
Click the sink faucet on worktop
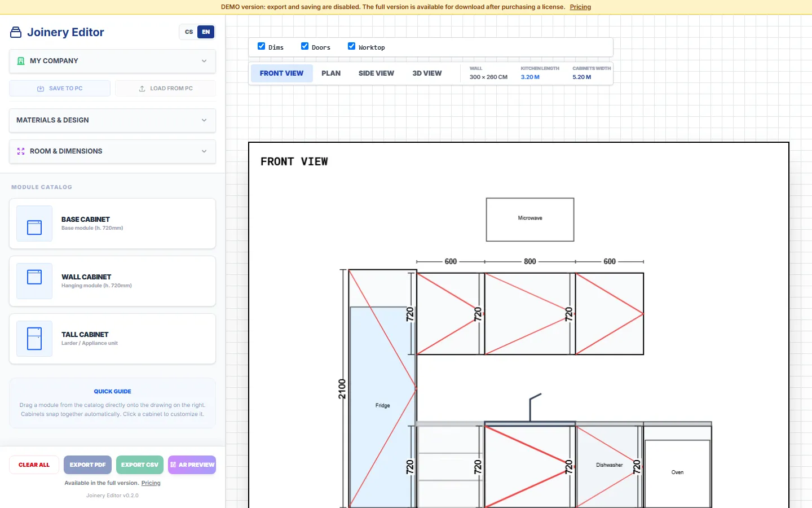coord(534,407)
